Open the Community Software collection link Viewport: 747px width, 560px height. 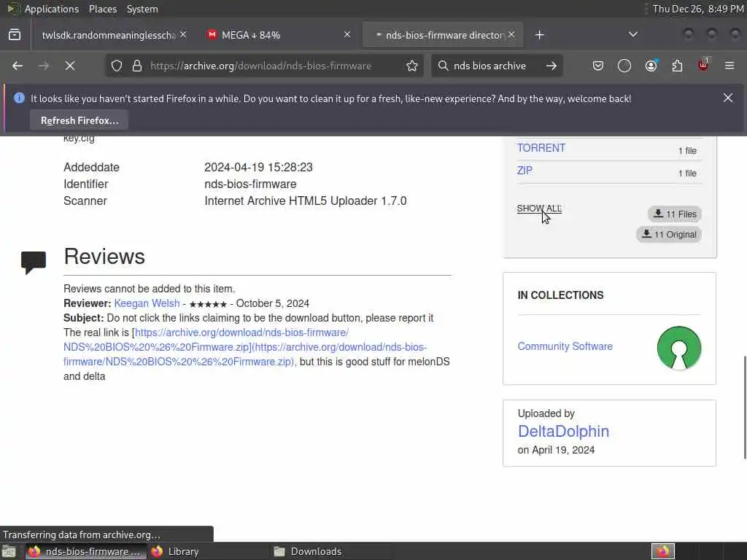click(565, 346)
